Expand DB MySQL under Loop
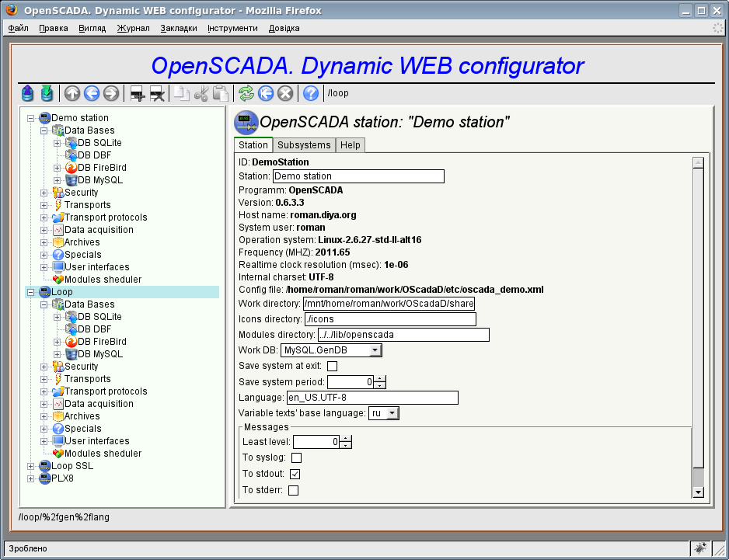This screenshot has height=560, width=729. 58,355
